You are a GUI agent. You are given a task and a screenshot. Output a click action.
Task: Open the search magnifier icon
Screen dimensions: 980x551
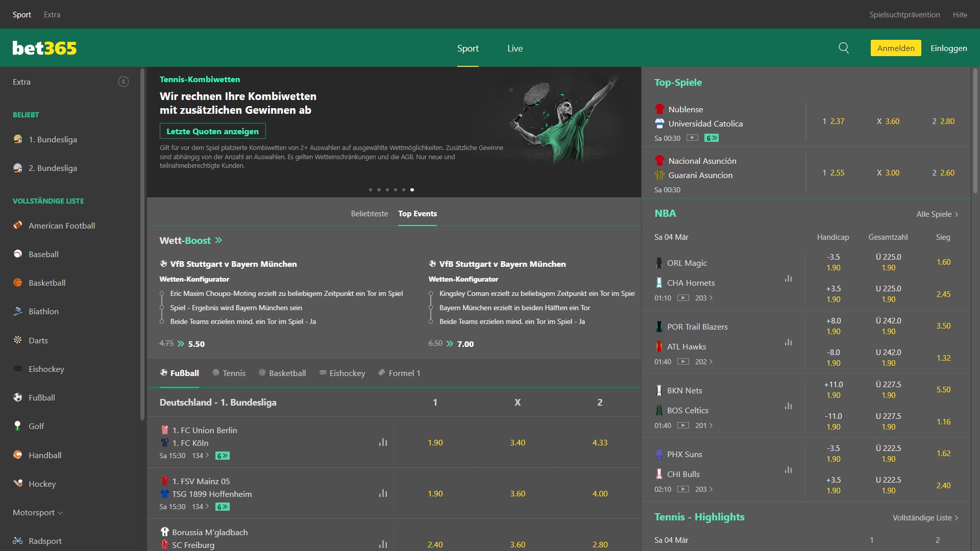(x=844, y=48)
